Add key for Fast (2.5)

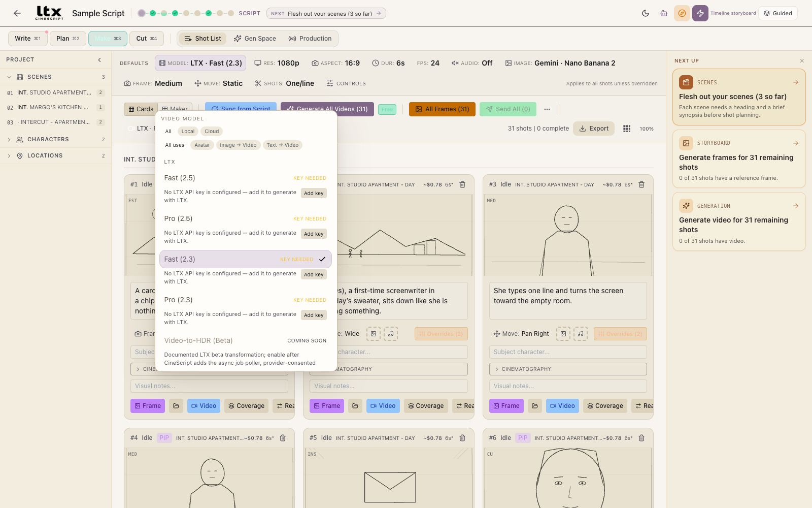click(314, 193)
